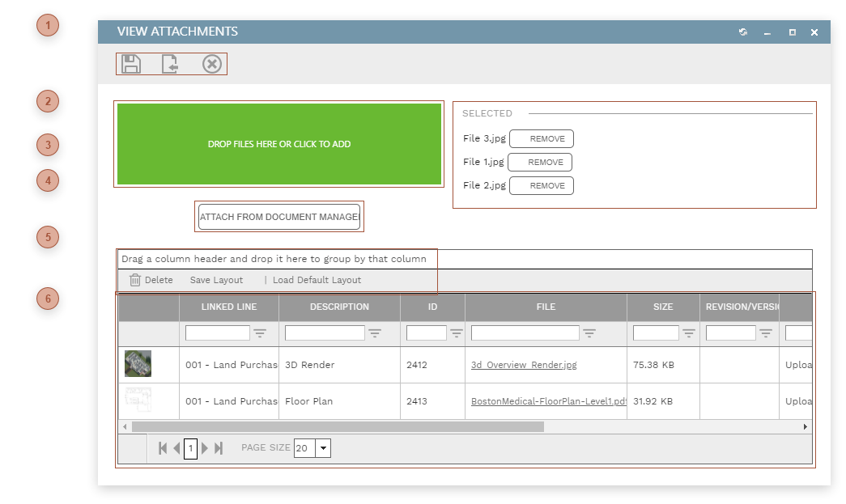
Task: Click the refresh icon in the title bar
Action: [742, 32]
